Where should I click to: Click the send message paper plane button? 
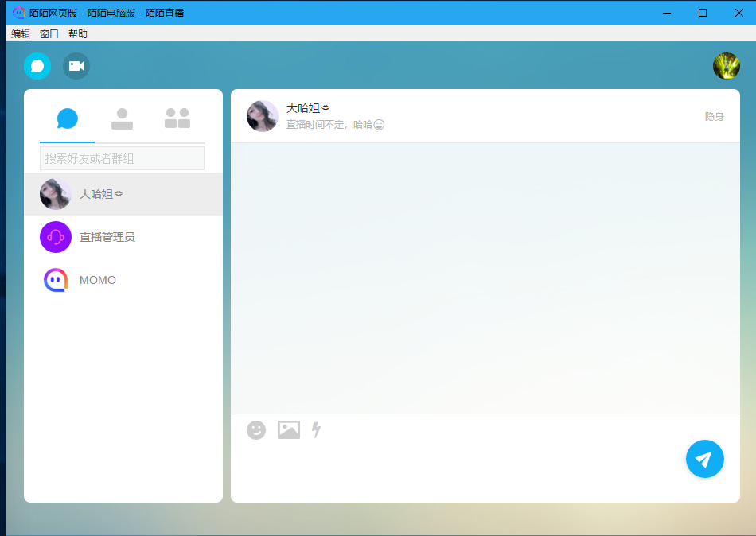[x=704, y=459]
